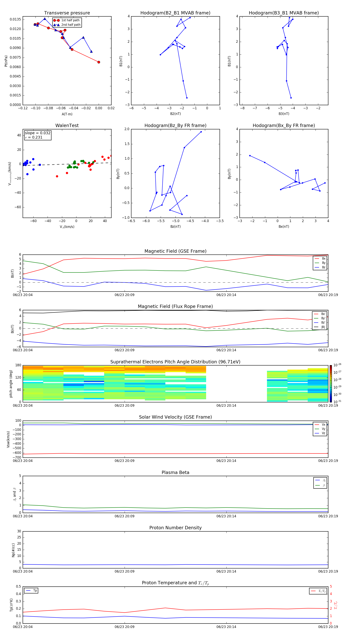Click the 'WalenTest' plot title

click(67, 125)
